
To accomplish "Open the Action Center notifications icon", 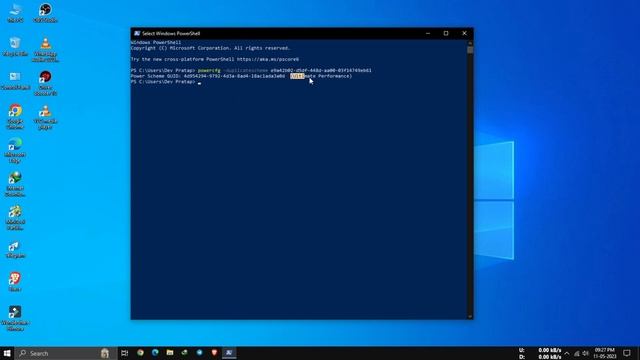I will (627, 353).
